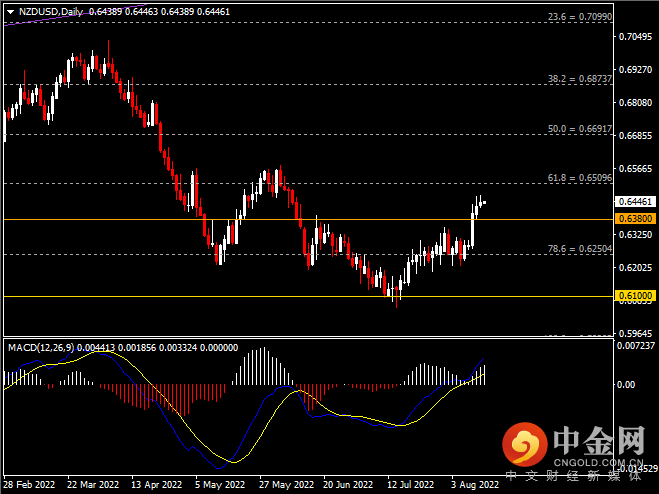Click the MACD(12,26,9) indicator label
Viewport: 659px width, 494px height.
(x=41, y=348)
